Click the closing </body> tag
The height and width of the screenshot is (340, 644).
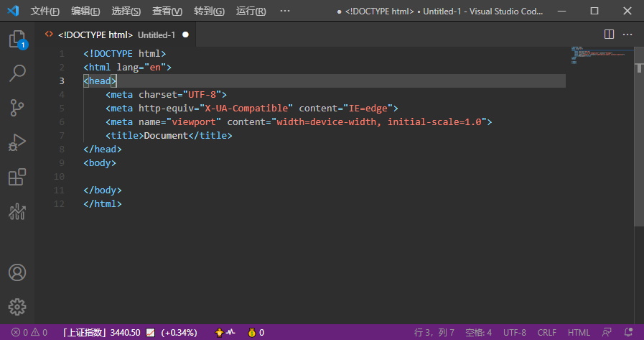point(103,190)
